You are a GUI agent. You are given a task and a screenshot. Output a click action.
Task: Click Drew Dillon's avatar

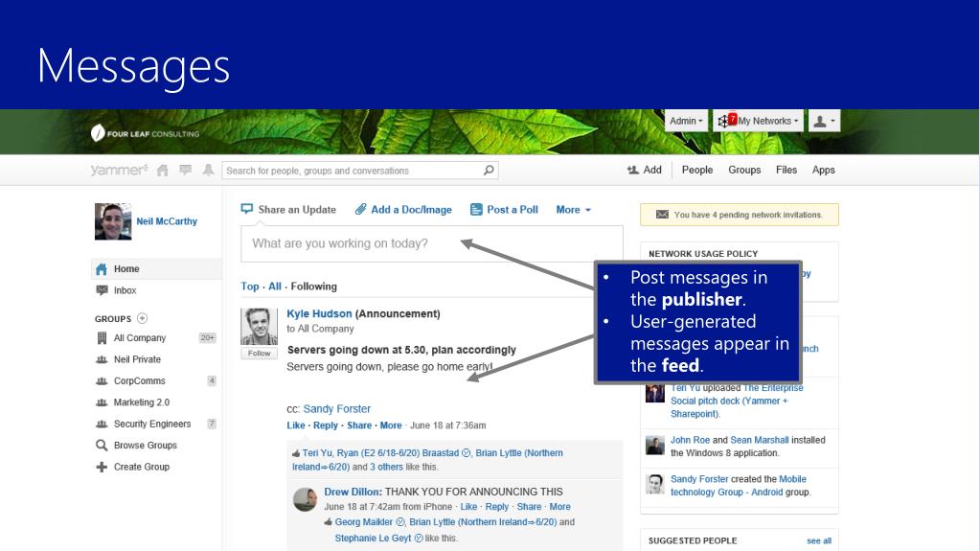305,499
